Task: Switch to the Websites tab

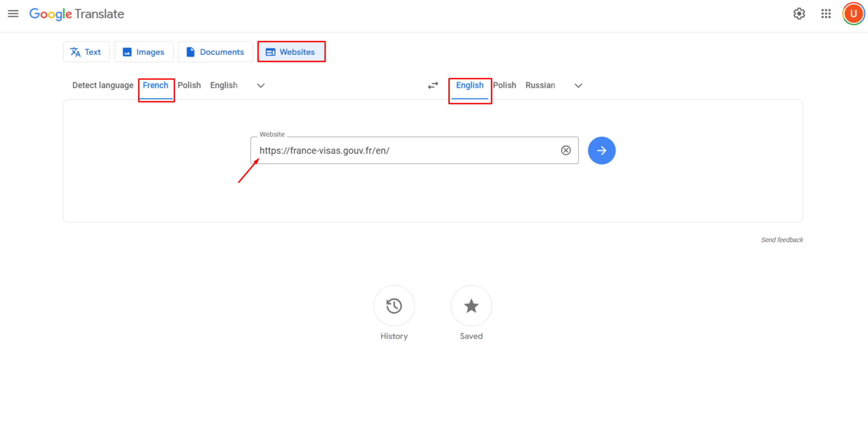Action: coord(292,52)
